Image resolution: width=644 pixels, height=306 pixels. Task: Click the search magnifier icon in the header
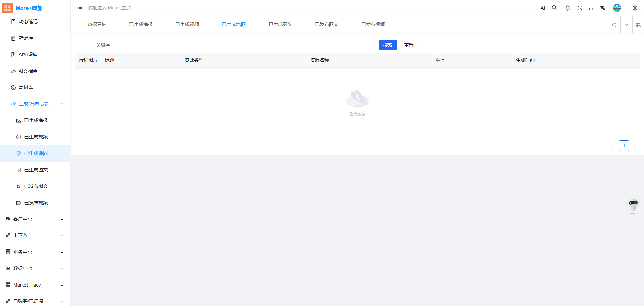coord(554,8)
